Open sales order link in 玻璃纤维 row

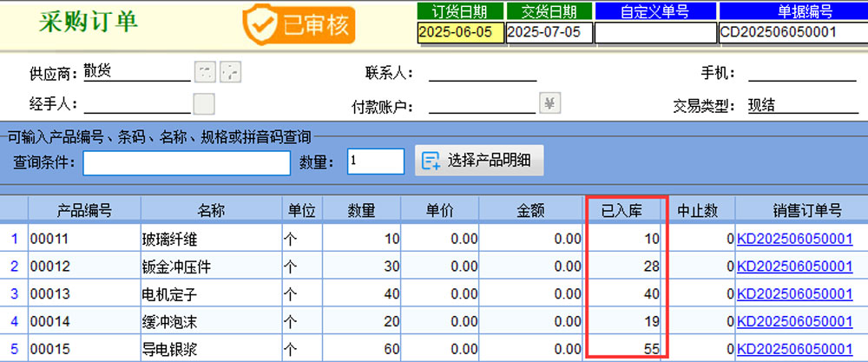pyautogui.click(x=794, y=239)
